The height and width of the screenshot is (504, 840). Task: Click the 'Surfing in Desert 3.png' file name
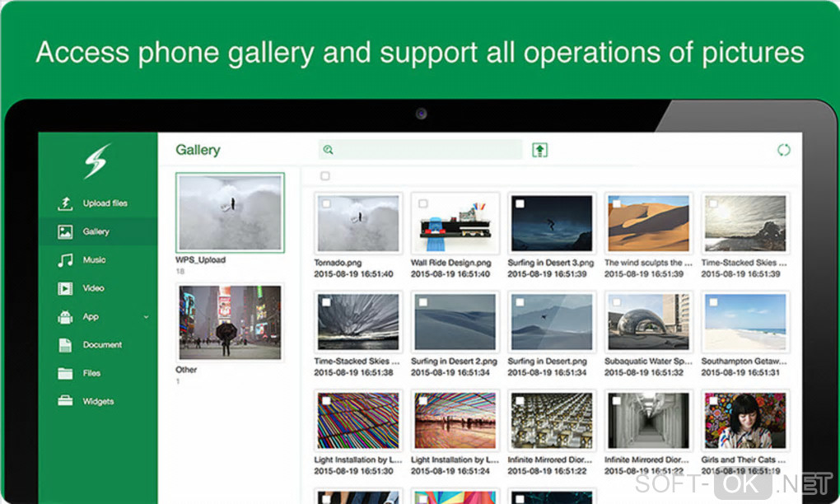click(551, 263)
